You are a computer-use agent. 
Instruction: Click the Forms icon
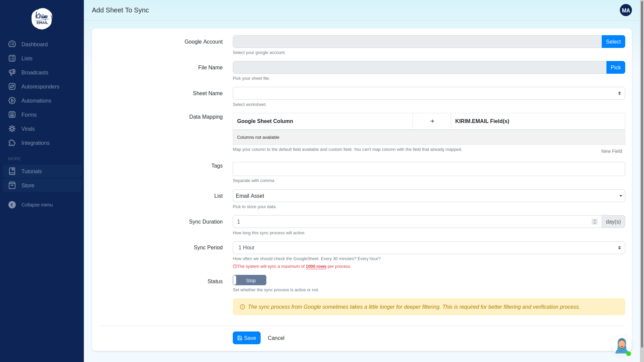click(12, 115)
